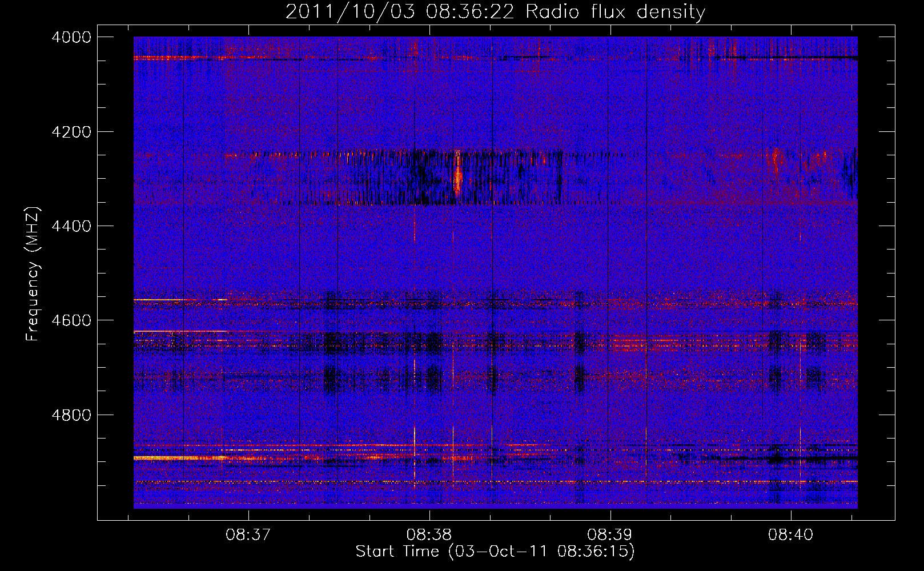
Task: Select the 08:38 time axis label
Action: [429, 535]
